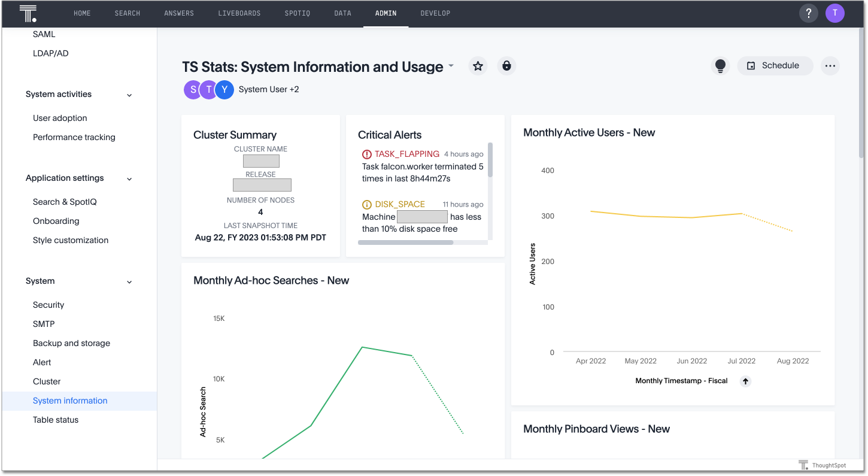Open the help question mark icon

808,13
